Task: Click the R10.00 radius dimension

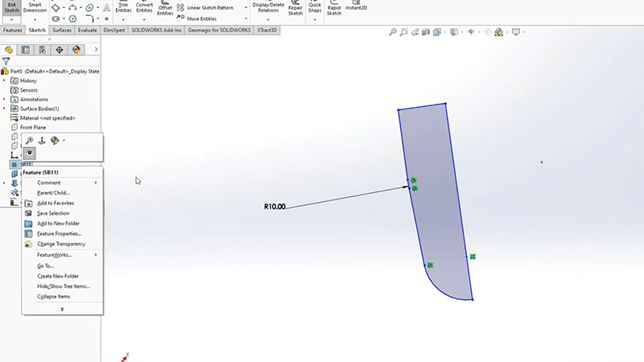Action: (275, 207)
